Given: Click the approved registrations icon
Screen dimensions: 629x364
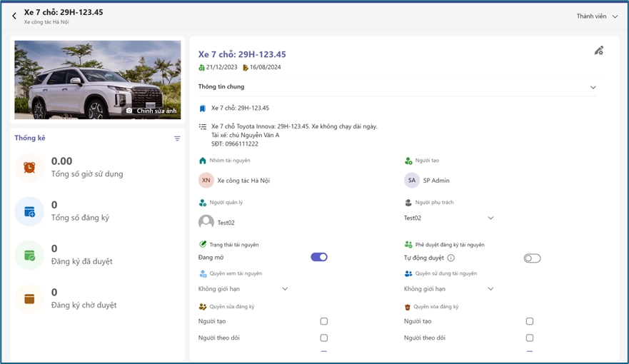Looking at the screenshot, I should point(29,256).
